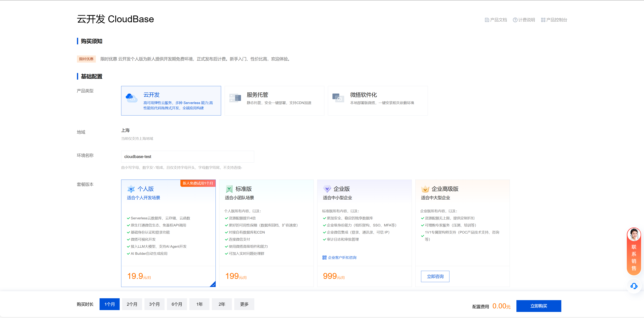Click the 云开发 cloud code icon

(131, 98)
